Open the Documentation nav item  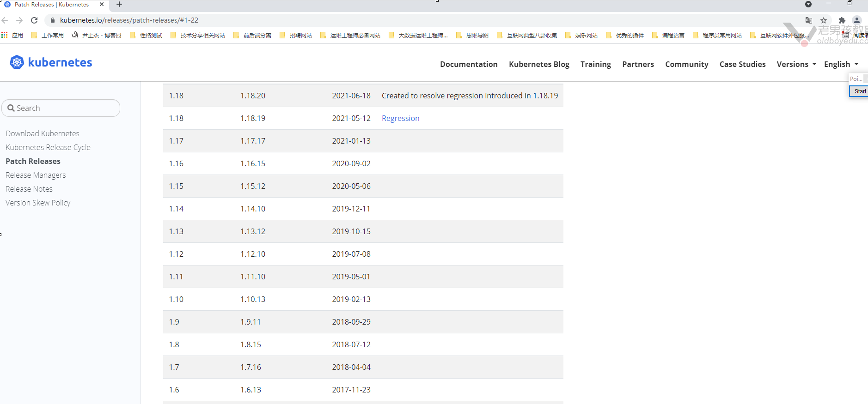click(469, 64)
